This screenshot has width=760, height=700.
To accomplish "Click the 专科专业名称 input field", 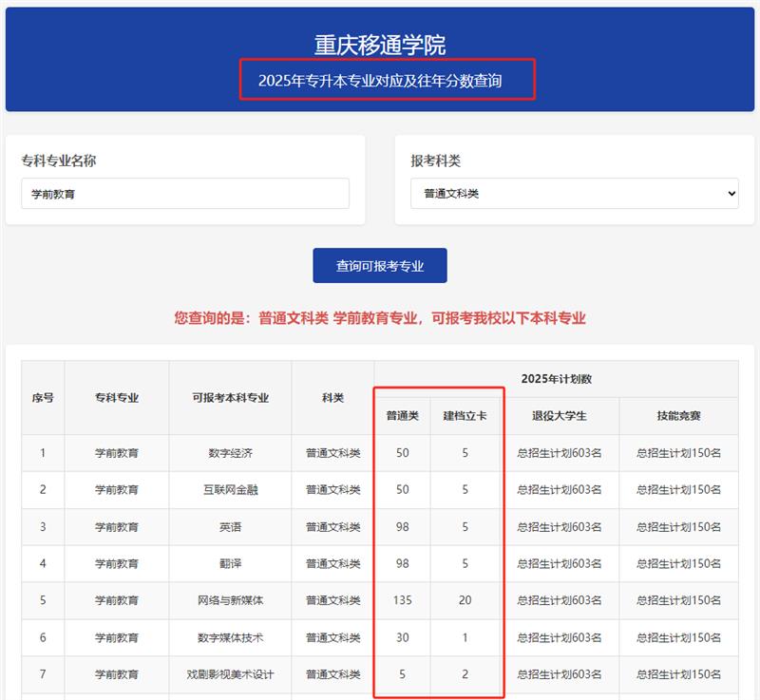I will (x=185, y=194).
